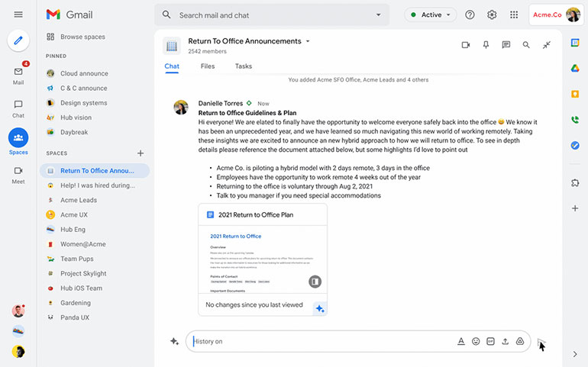Attach a Drive file in composer
588x367 pixels.
tap(520, 341)
